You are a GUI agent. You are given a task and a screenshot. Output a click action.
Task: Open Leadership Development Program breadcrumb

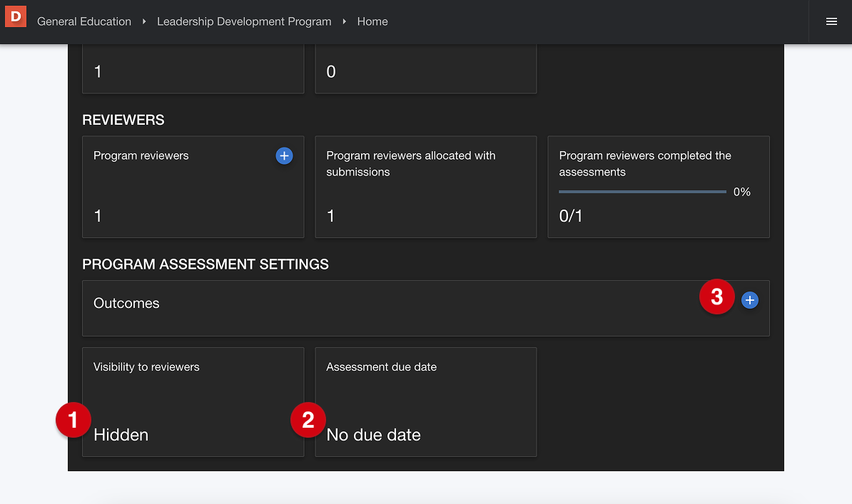244,21
